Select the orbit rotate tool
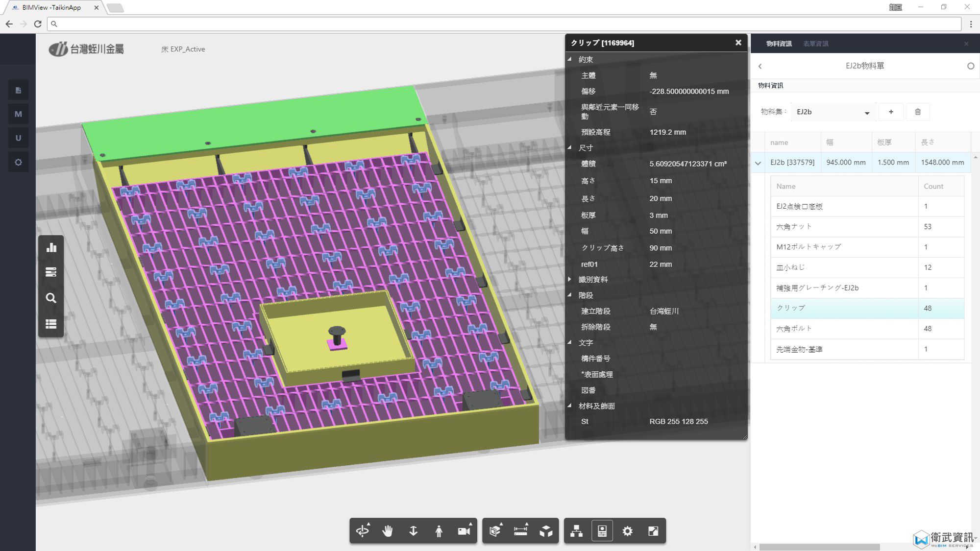Screen dimensions: 980x551 [363, 531]
